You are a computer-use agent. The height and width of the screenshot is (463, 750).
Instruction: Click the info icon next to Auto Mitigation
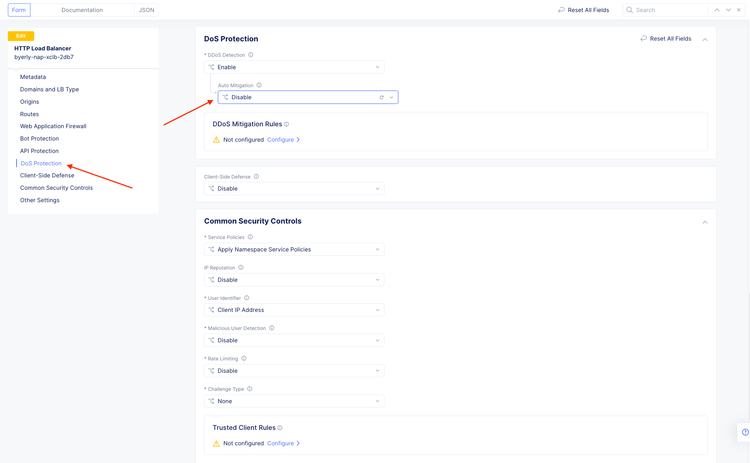pyautogui.click(x=259, y=86)
